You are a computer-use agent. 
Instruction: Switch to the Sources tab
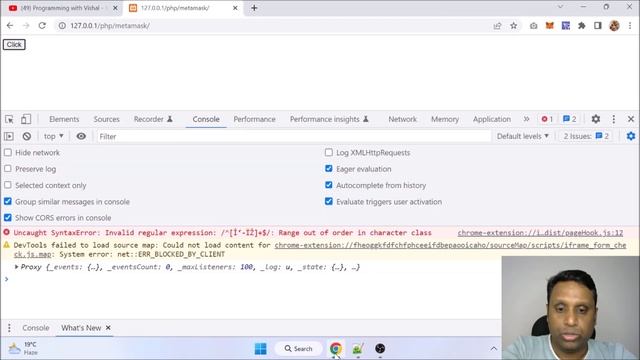pyautogui.click(x=107, y=119)
